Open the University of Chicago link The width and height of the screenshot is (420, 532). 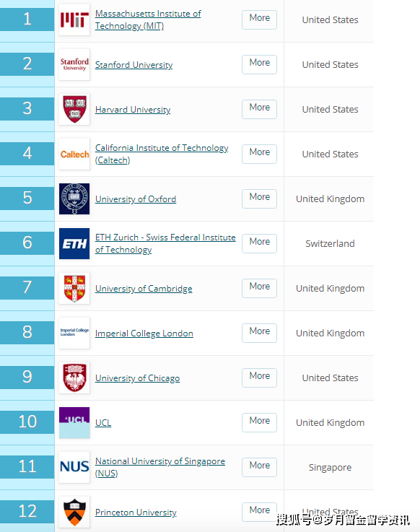(137, 378)
